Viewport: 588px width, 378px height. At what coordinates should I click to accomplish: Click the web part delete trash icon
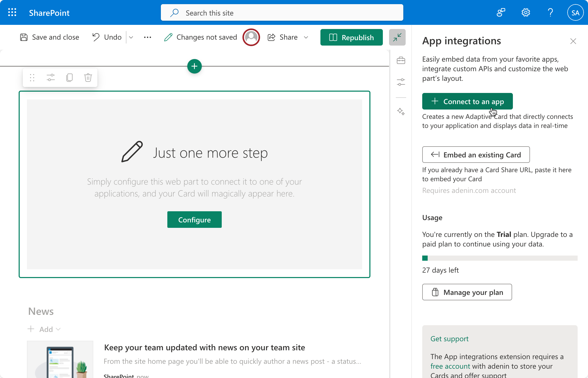tap(88, 78)
